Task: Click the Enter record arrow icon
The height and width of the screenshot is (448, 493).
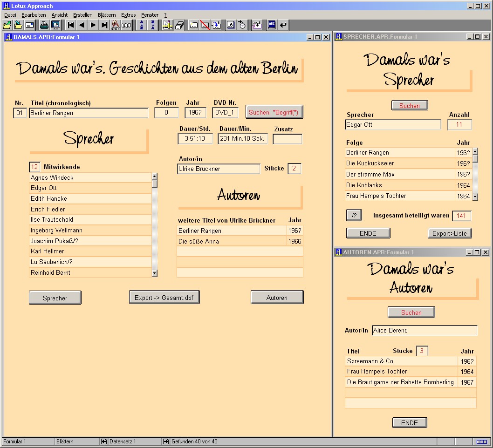Action: [x=283, y=25]
